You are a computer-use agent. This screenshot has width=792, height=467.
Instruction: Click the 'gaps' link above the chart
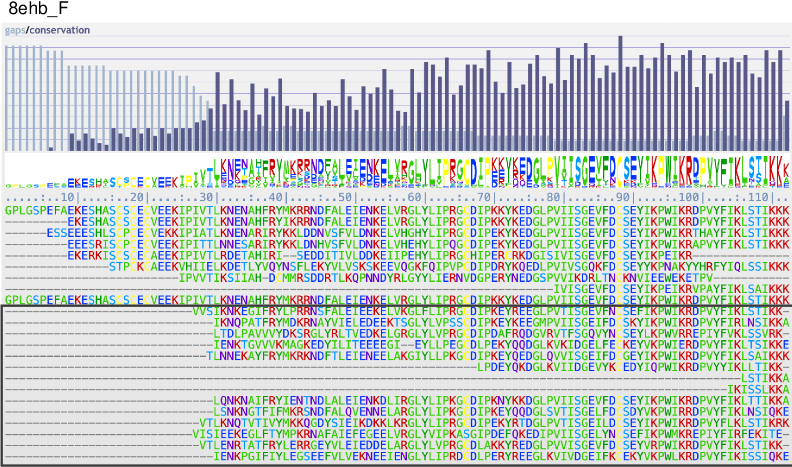15,30
